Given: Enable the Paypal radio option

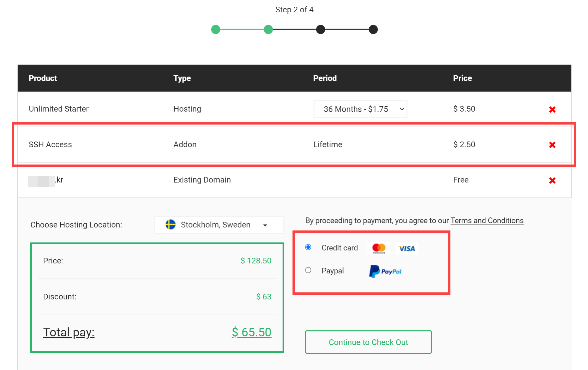Looking at the screenshot, I should [x=308, y=270].
